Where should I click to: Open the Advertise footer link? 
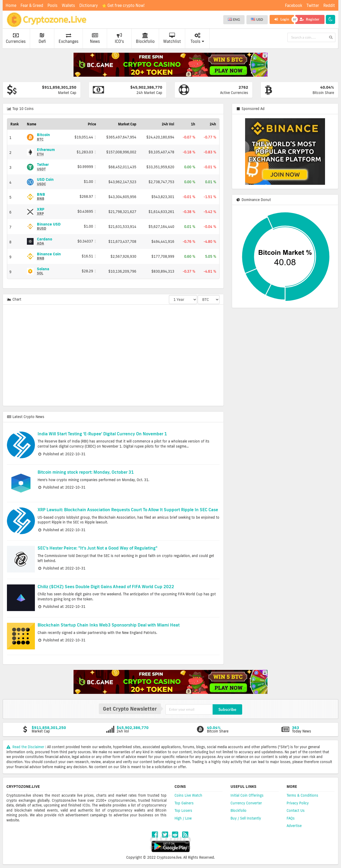[294, 826]
